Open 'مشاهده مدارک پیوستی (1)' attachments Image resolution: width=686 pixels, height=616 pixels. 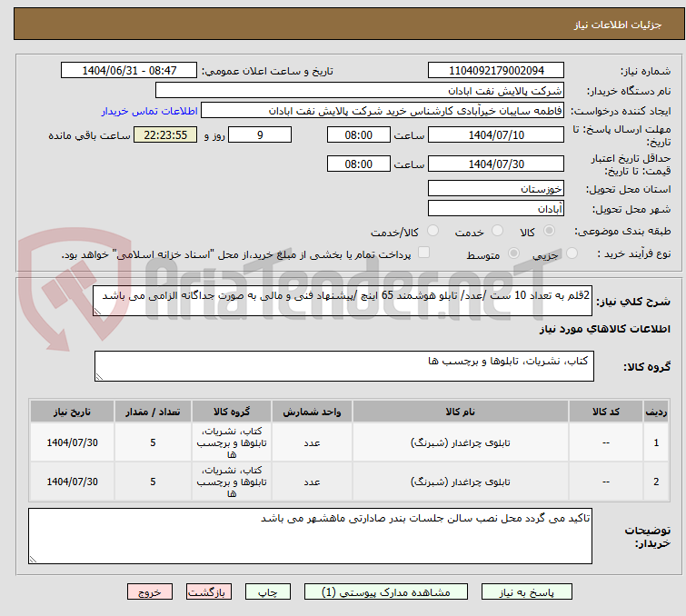click(386, 592)
